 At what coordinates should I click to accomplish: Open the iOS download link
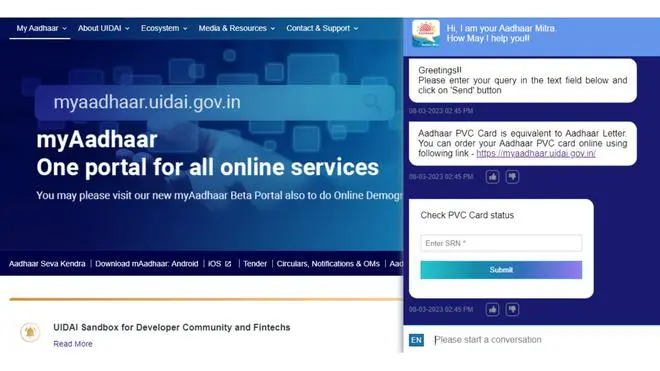(215, 264)
